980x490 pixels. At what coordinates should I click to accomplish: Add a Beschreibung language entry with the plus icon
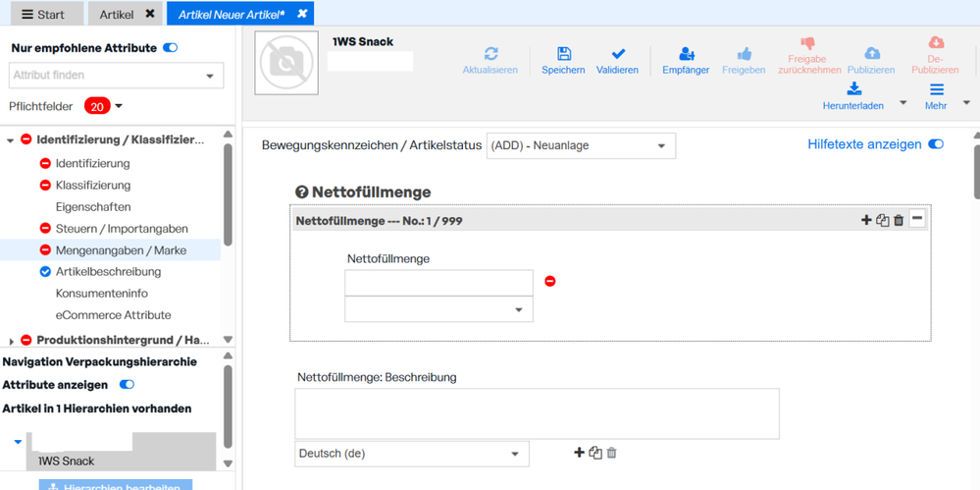[x=580, y=453]
